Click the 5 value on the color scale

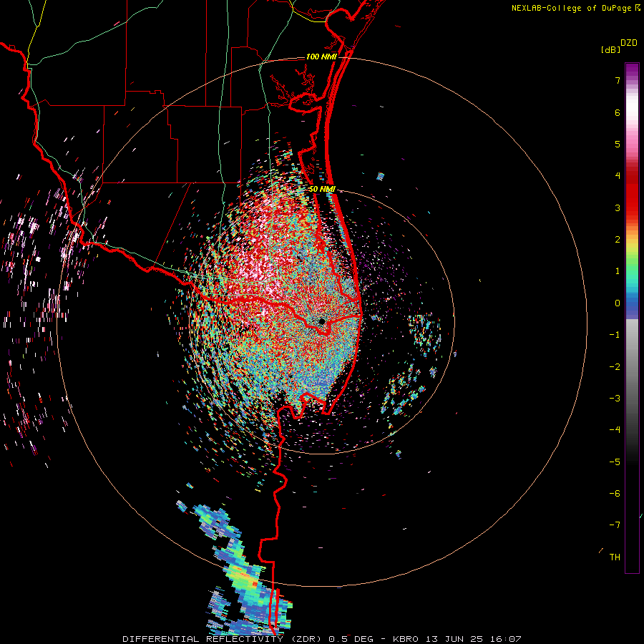click(x=618, y=144)
